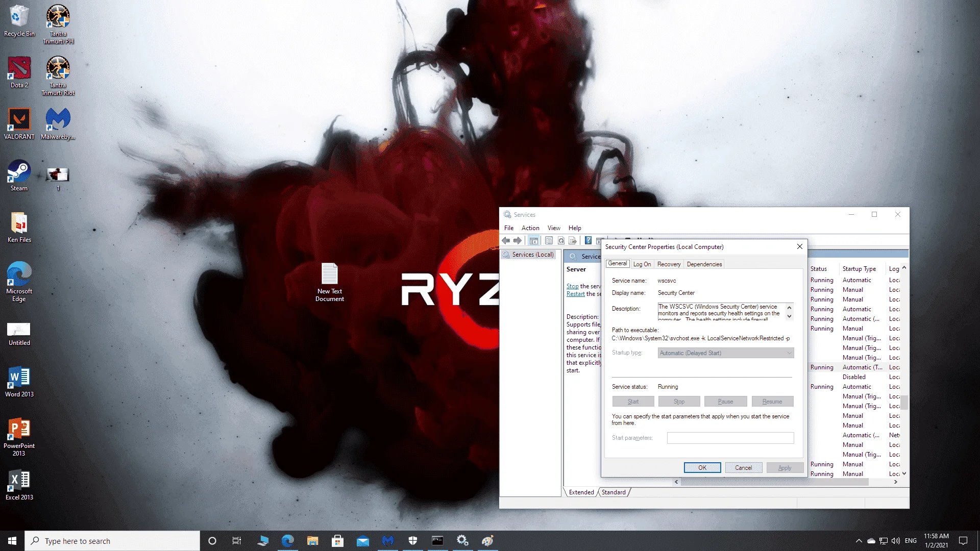
Task: Select the Tantra Trimurti PH desktop shortcut
Action: (58, 24)
